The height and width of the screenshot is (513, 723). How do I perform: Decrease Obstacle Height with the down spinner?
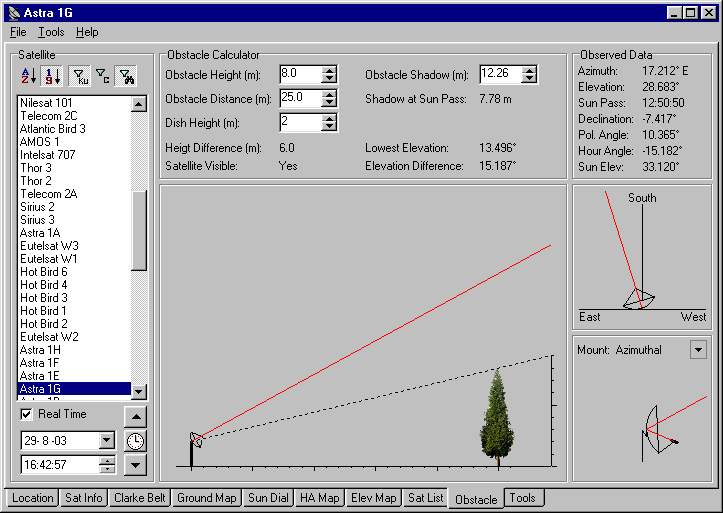click(329, 78)
